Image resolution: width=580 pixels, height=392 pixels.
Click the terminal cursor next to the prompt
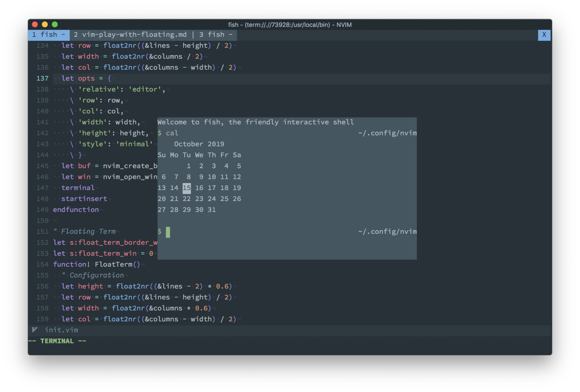(x=168, y=232)
